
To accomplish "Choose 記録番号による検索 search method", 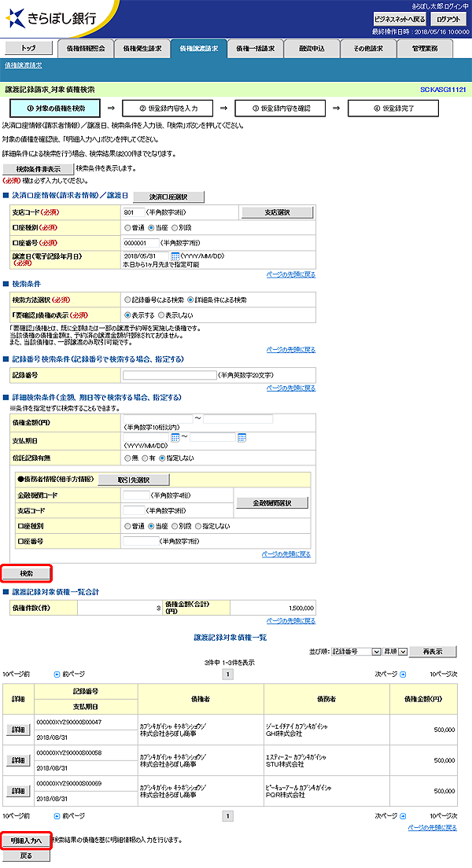I will (x=127, y=300).
